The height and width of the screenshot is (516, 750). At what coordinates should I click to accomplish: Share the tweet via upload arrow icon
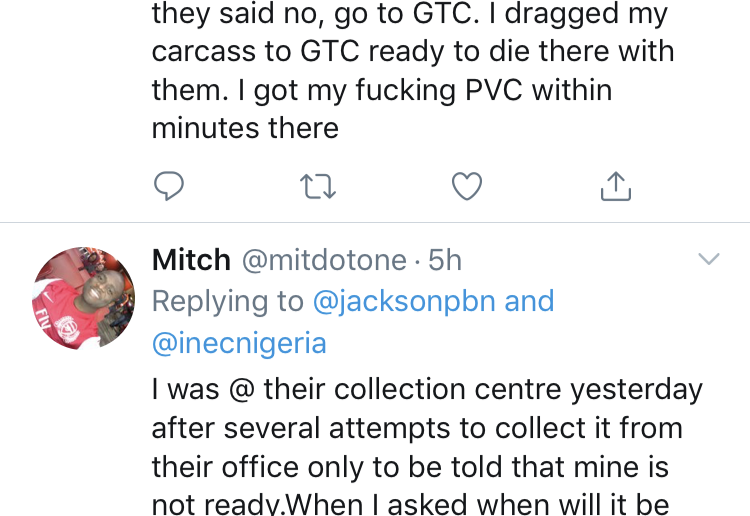616,186
